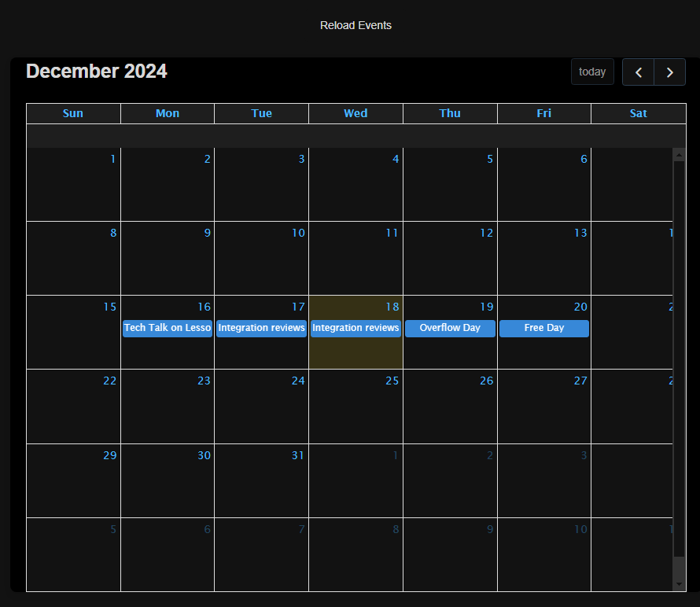The height and width of the screenshot is (607, 700).
Task: Select the Sun column header
Action: click(x=73, y=113)
